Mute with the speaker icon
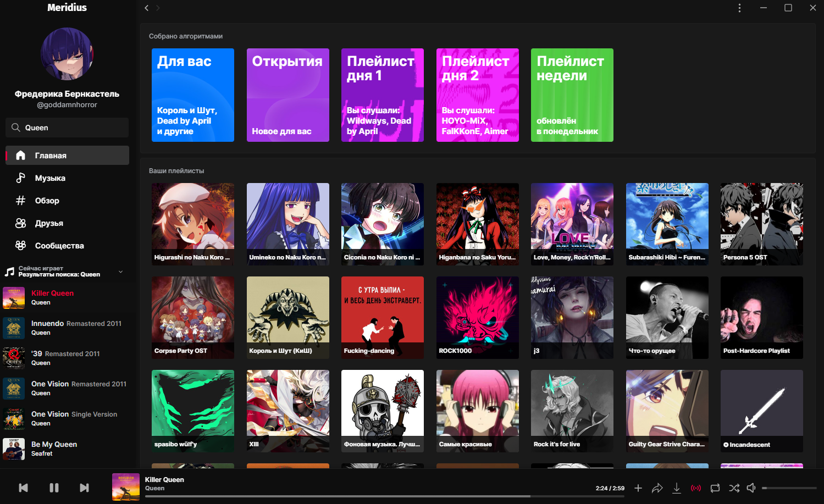The width and height of the screenshot is (824, 504). 751,488
